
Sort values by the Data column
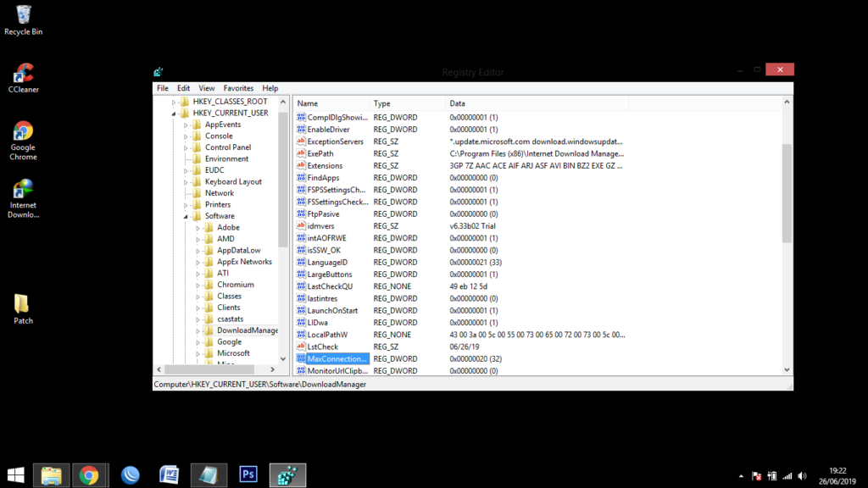pyautogui.click(x=537, y=103)
